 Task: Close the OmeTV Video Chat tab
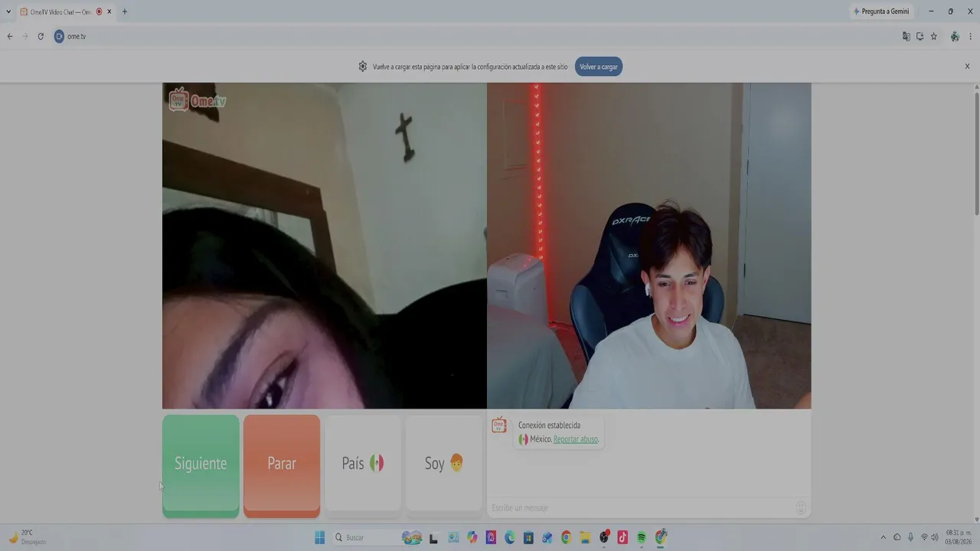point(109,11)
